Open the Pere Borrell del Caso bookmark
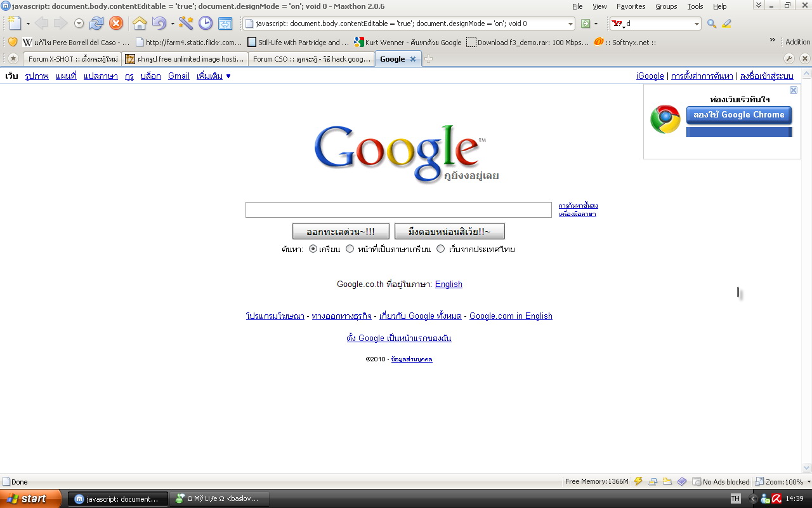812x508 pixels. [76, 43]
